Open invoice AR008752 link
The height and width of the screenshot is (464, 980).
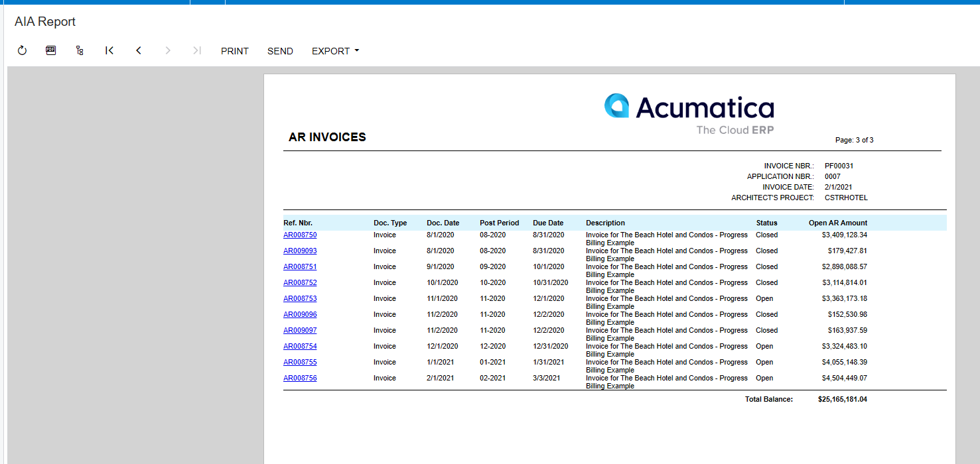[x=300, y=282]
